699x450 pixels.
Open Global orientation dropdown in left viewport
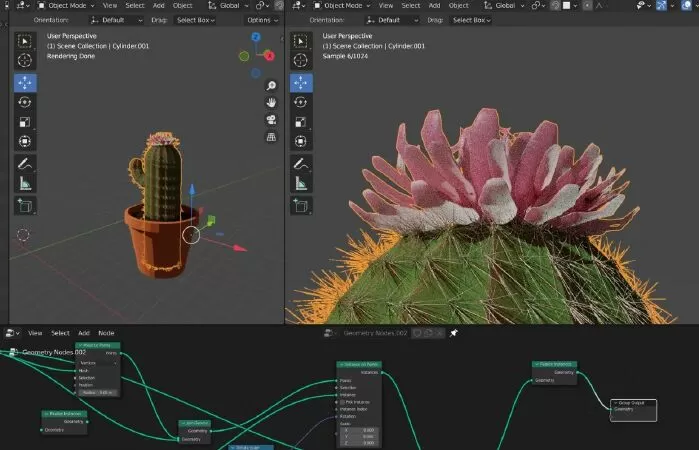[x=228, y=6]
